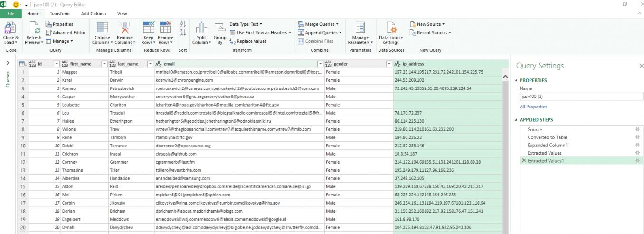Open the email column filter dropdown
The image size is (644, 234).
coord(320,64)
